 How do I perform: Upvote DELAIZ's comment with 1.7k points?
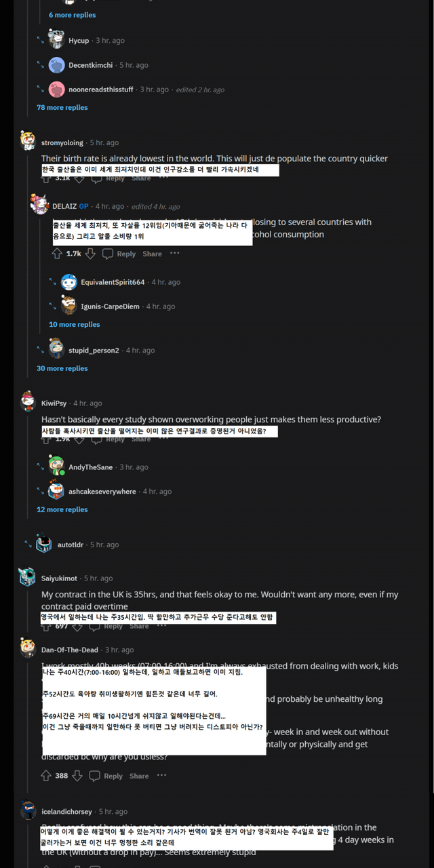57,254
